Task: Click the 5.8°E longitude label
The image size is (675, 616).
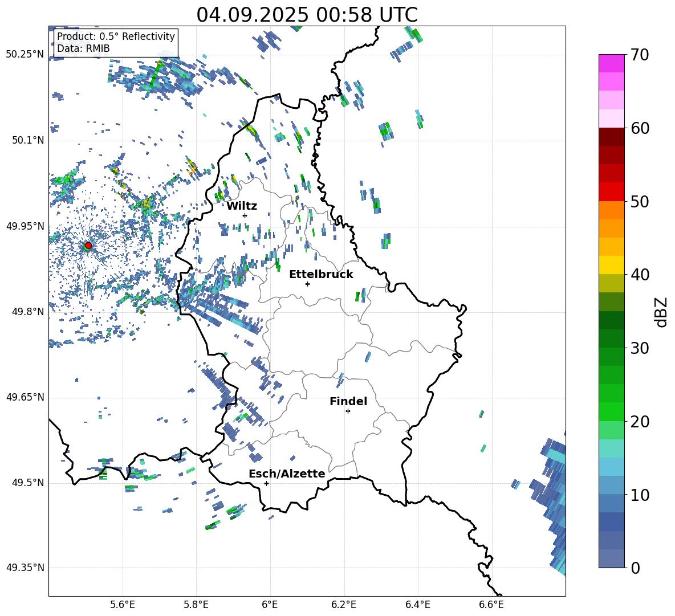Action: (196, 605)
